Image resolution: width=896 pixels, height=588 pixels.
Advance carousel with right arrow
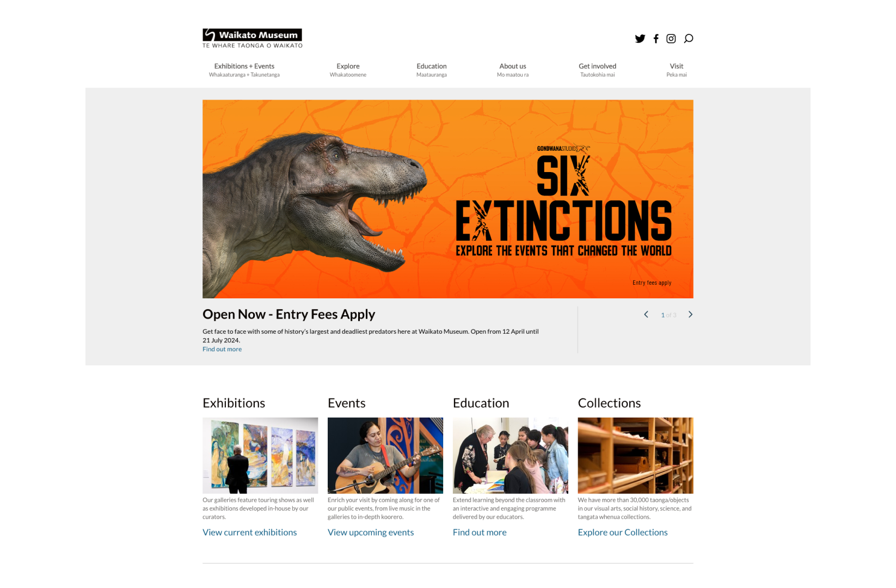[690, 315]
